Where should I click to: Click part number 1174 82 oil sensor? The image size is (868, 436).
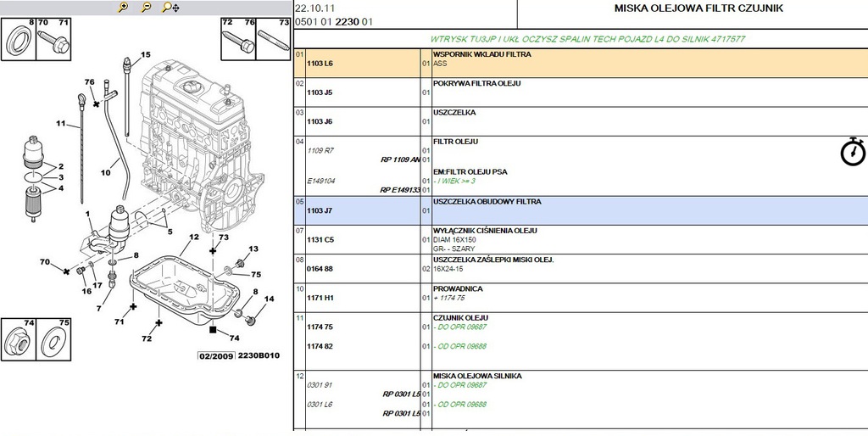point(320,346)
